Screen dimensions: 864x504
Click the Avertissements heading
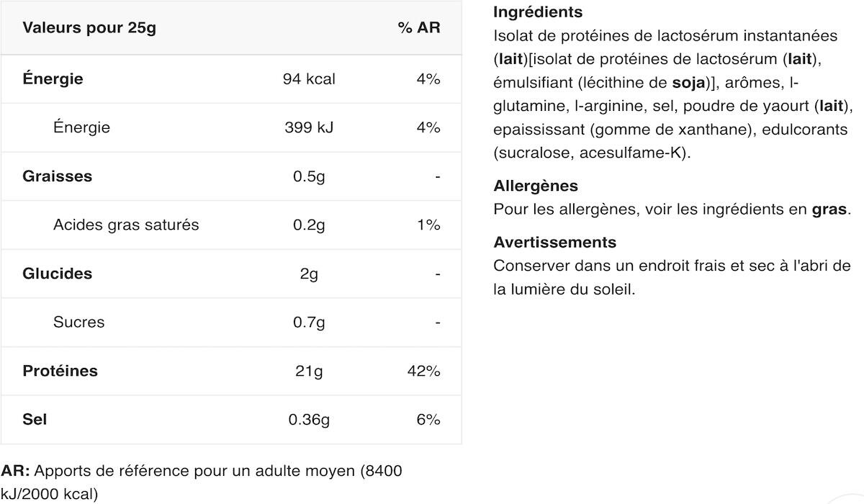(554, 242)
